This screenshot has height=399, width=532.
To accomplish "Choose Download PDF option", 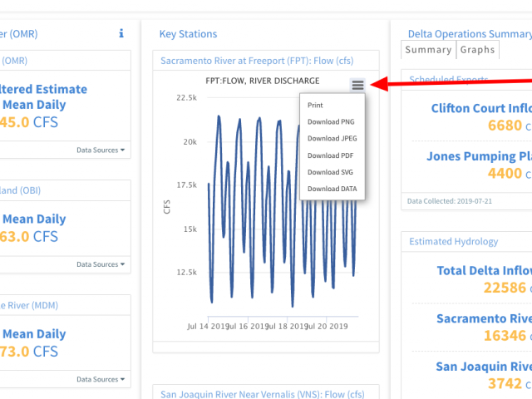I will click(330, 155).
